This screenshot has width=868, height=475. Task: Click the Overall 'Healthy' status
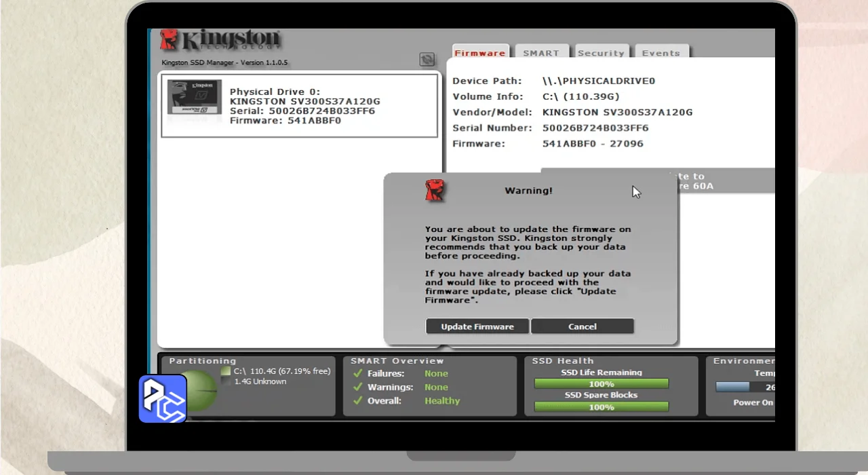coord(442,401)
